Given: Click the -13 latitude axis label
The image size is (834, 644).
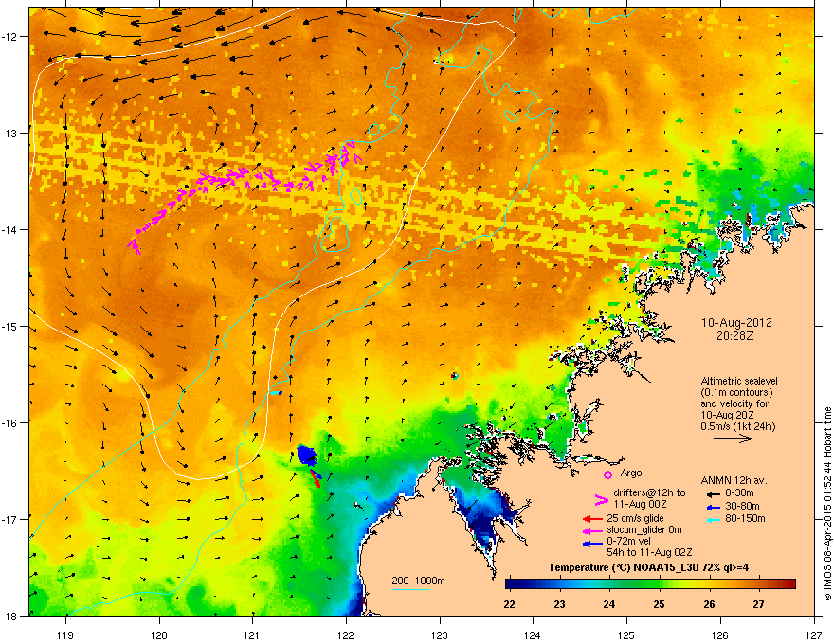Looking at the screenshot, I should 10,133.
